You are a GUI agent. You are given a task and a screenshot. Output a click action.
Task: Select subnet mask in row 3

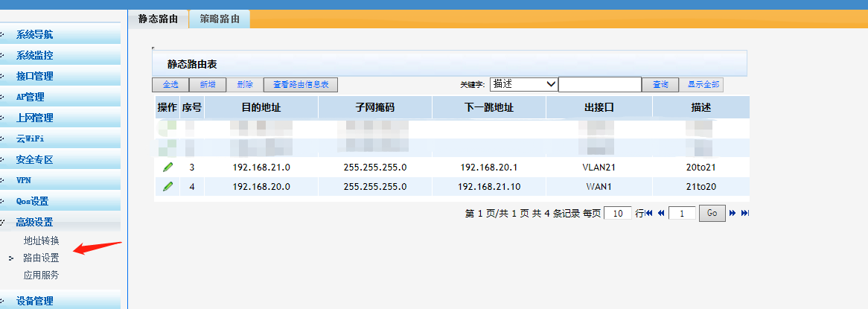[x=375, y=167]
